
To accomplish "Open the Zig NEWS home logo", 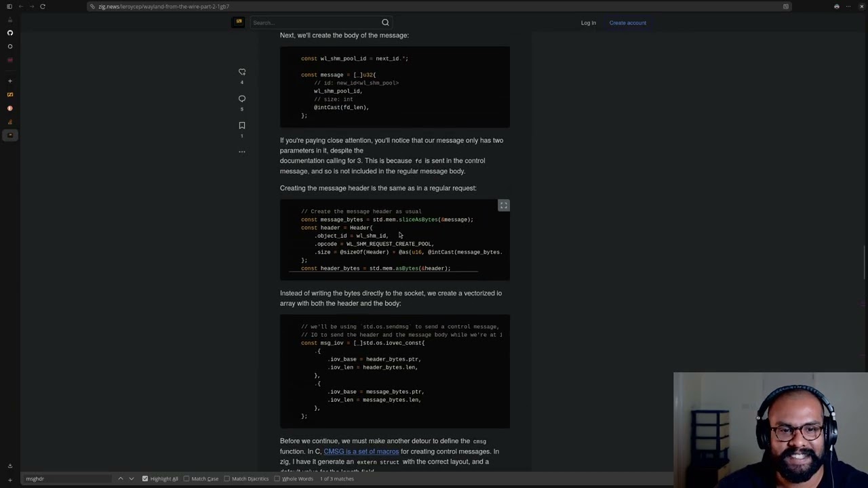I will [239, 22].
